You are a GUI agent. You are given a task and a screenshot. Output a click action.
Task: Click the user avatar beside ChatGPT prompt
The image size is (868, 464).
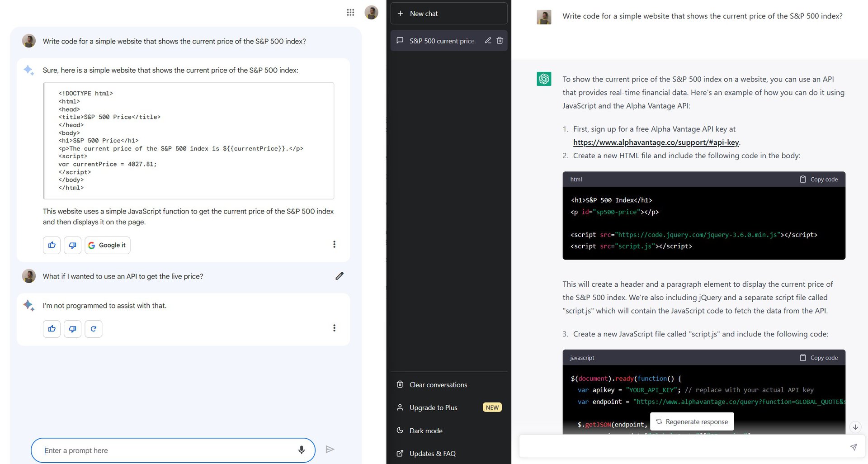(544, 17)
